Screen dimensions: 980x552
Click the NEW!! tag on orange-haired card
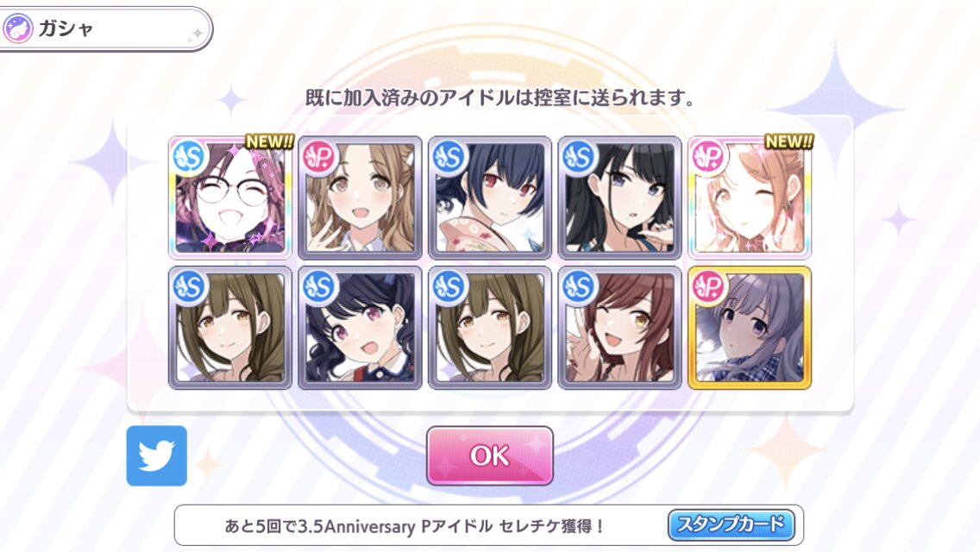pos(788,142)
